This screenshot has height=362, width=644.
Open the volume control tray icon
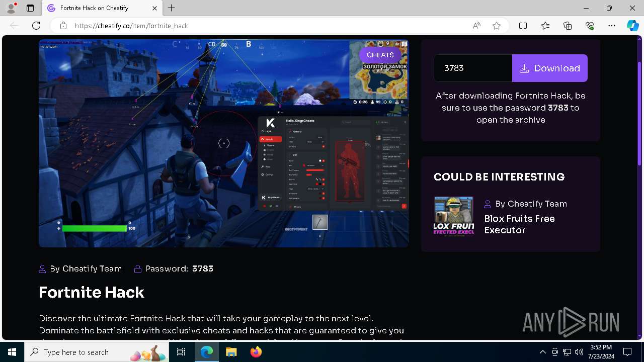coord(579,352)
